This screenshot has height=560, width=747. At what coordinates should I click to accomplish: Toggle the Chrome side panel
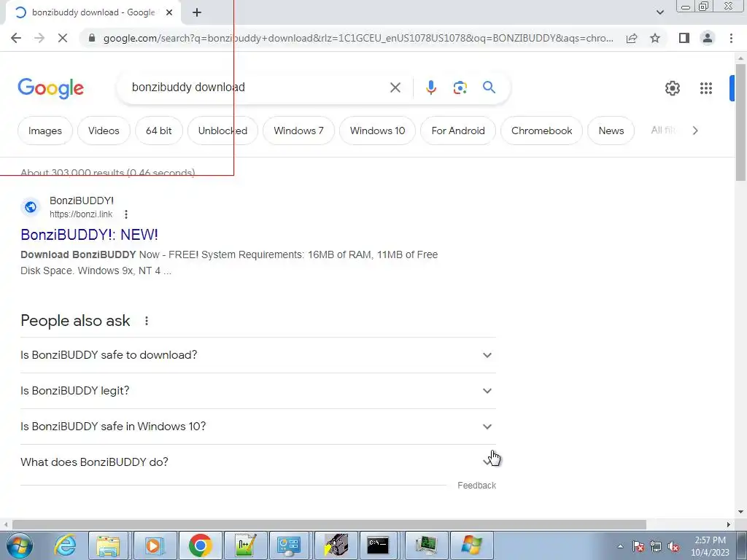(684, 38)
